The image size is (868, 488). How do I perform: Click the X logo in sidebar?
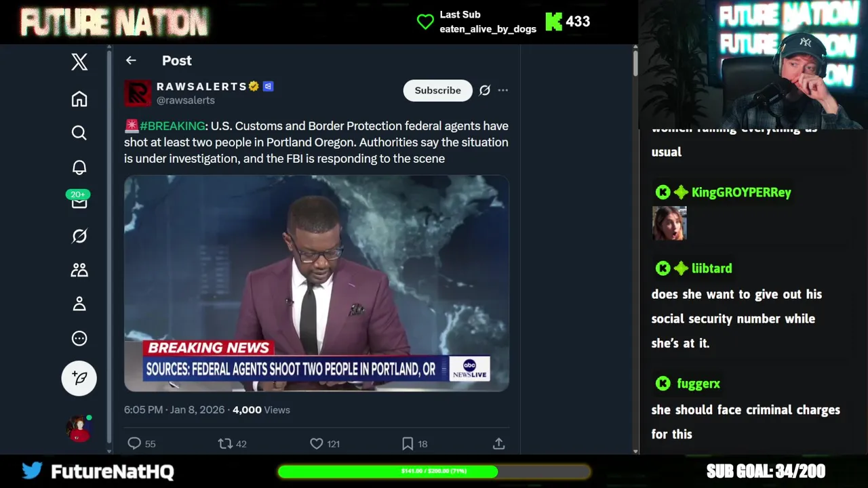[x=79, y=62]
